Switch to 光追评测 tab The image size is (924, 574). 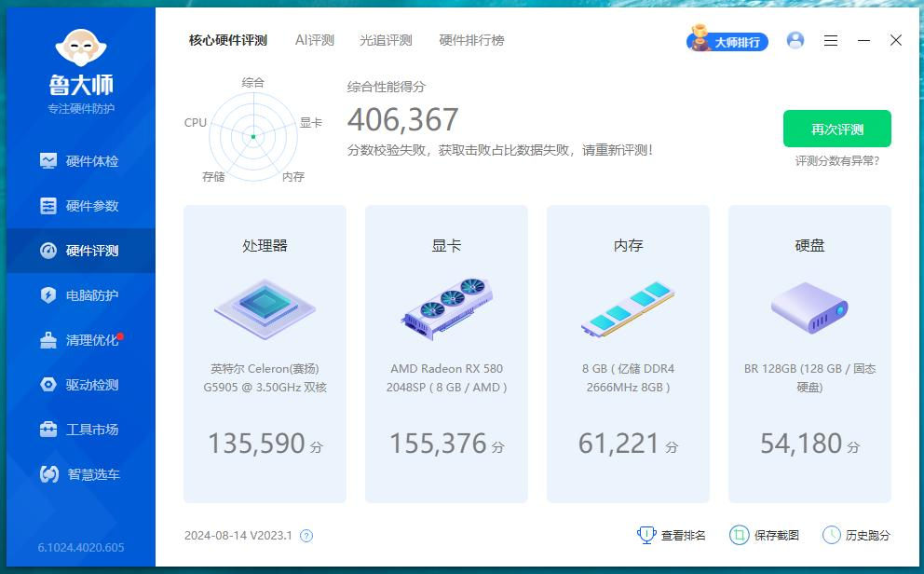click(x=386, y=40)
